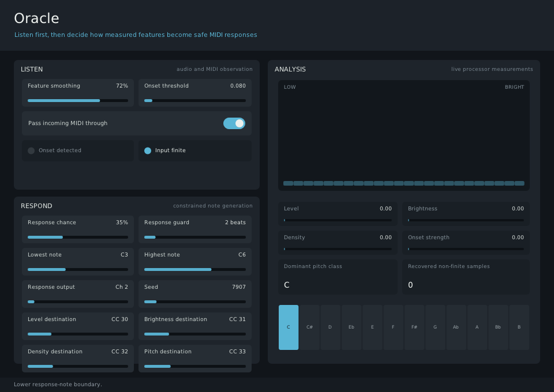554x392 pixels.
Task: Change the Response guard slider
Action: [194, 237]
